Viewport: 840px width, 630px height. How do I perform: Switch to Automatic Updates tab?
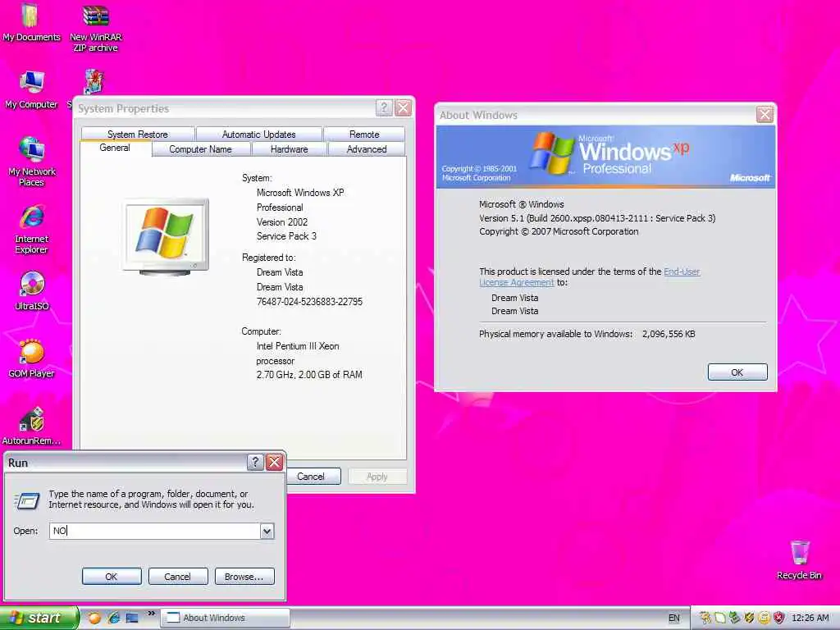(258, 134)
